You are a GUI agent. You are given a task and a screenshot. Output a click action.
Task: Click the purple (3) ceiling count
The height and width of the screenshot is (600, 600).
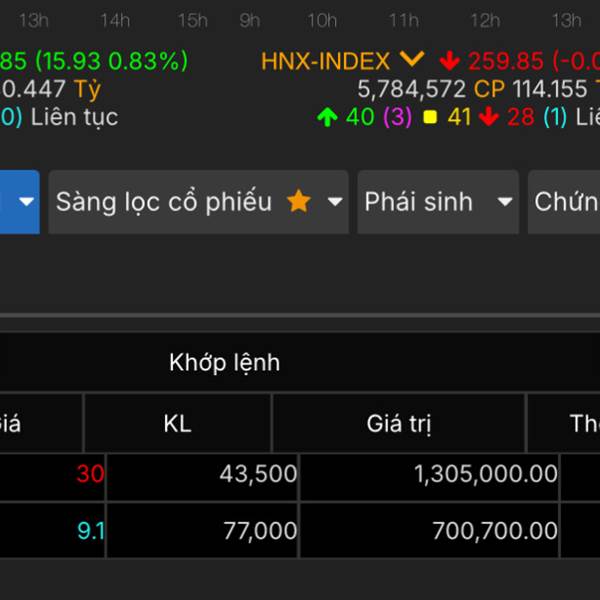pyautogui.click(x=397, y=117)
